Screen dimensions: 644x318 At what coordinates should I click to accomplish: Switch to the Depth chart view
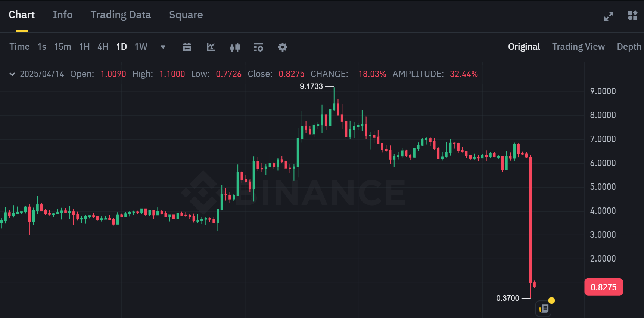pos(629,47)
